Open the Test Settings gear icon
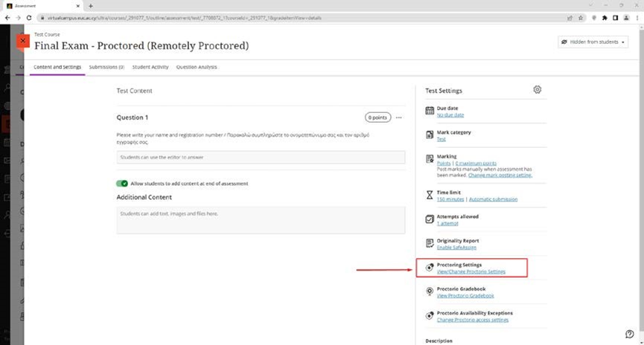644x345 pixels. point(538,90)
